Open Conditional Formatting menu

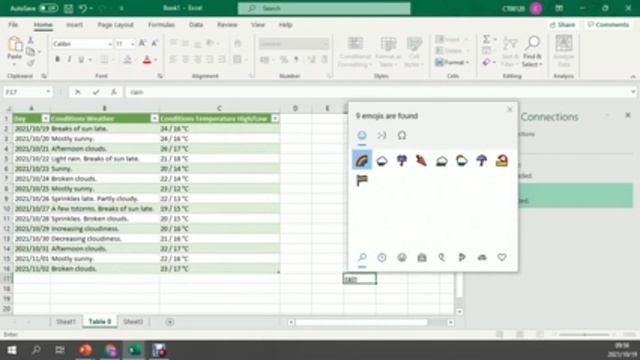(x=355, y=52)
